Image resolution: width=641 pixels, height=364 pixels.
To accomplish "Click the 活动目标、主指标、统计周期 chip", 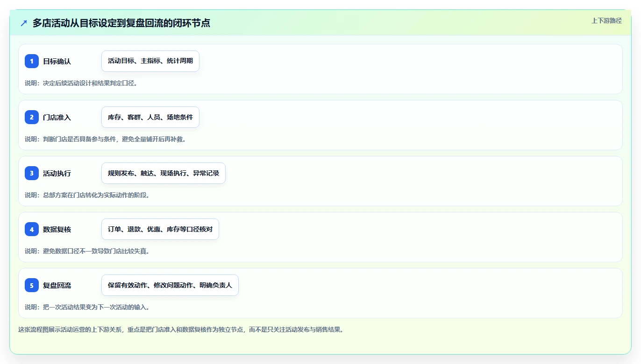I will tap(150, 61).
